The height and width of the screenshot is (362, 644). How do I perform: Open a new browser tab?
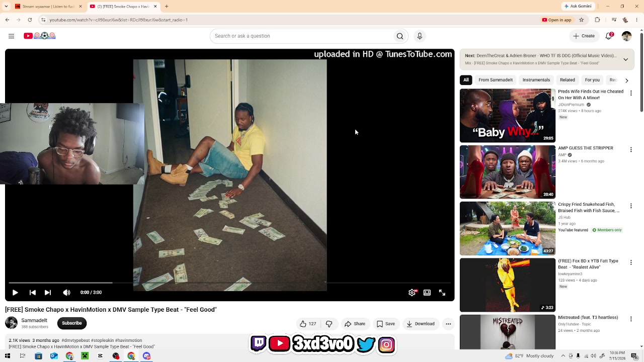point(167,7)
